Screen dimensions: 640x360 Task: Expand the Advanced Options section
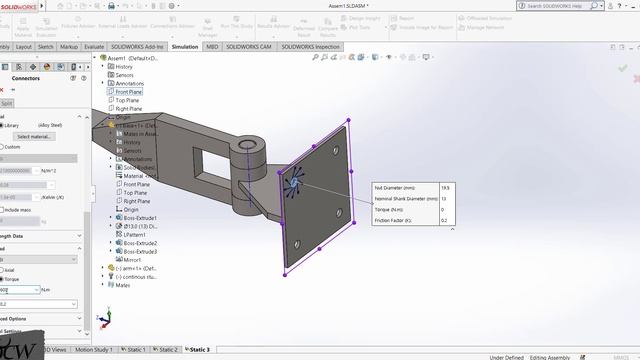[x=79, y=318]
